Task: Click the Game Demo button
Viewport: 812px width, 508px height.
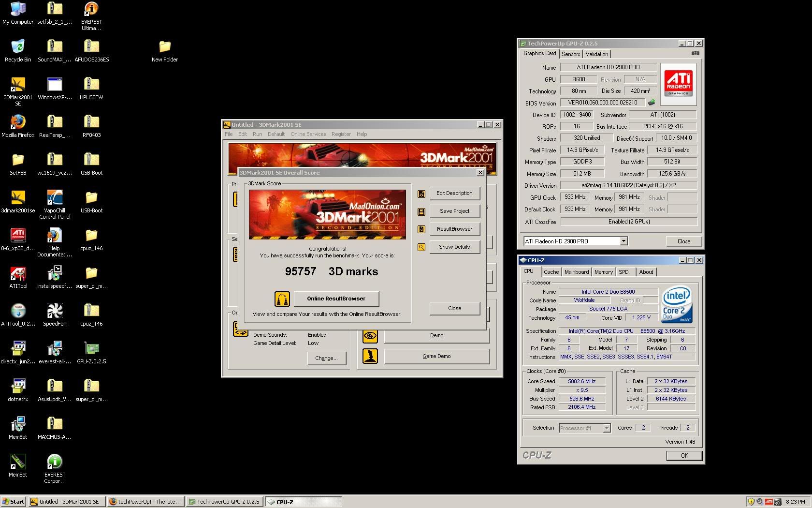Action: point(436,356)
